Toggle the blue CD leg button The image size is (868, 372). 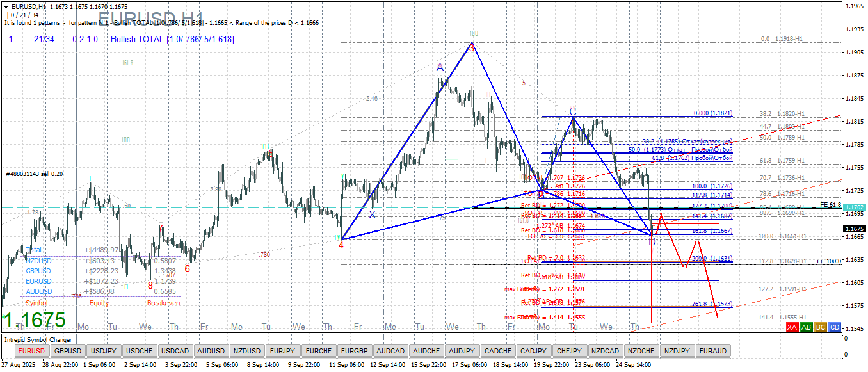tap(834, 327)
